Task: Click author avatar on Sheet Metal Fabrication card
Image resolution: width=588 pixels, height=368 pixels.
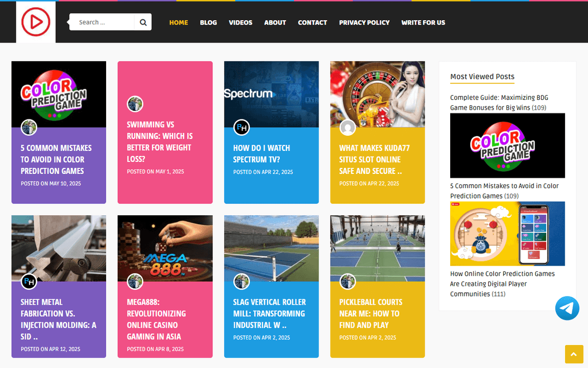Action: [29, 281]
